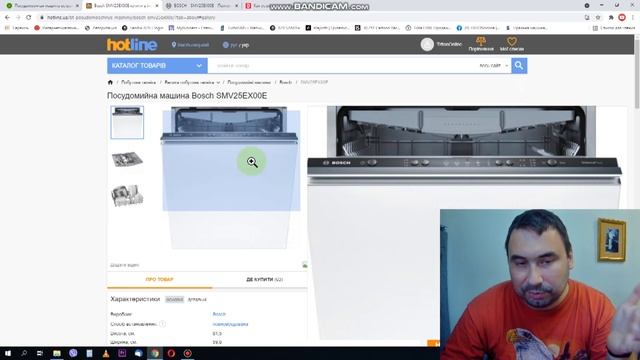Open Windows taskbar search
640x360 pixels.
pyautogui.click(x=24, y=353)
